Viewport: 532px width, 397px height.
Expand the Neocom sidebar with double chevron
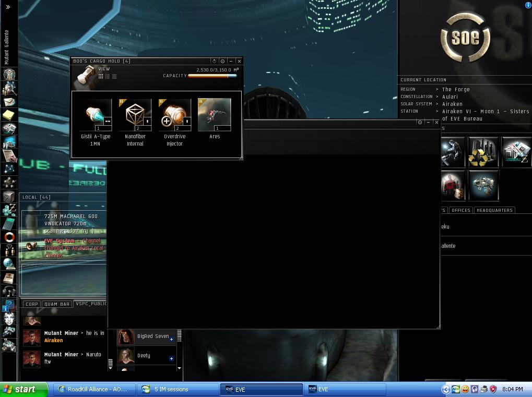8,7
